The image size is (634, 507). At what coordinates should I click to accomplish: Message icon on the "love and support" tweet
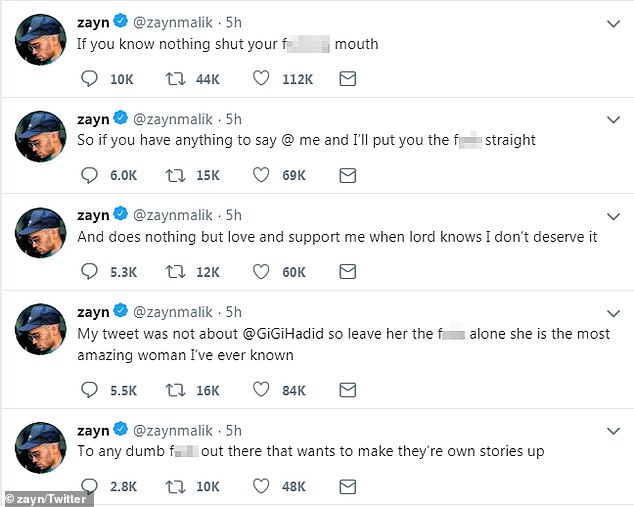tap(347, 271)
